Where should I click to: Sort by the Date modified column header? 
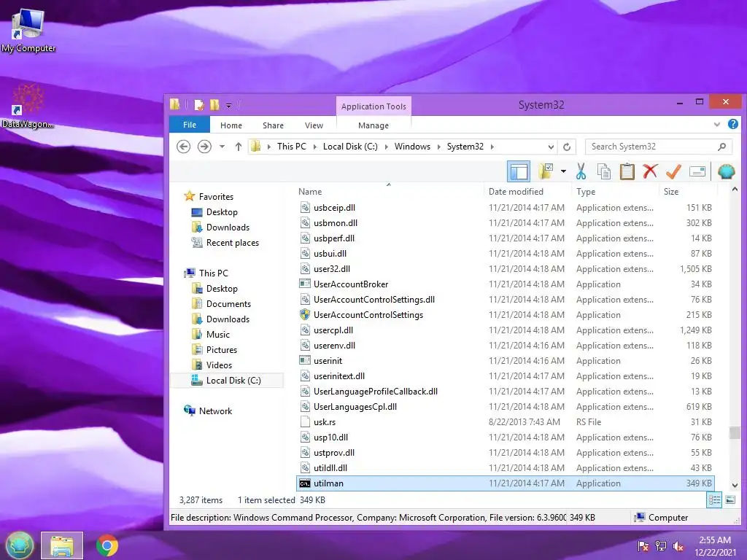coord(516,192)
